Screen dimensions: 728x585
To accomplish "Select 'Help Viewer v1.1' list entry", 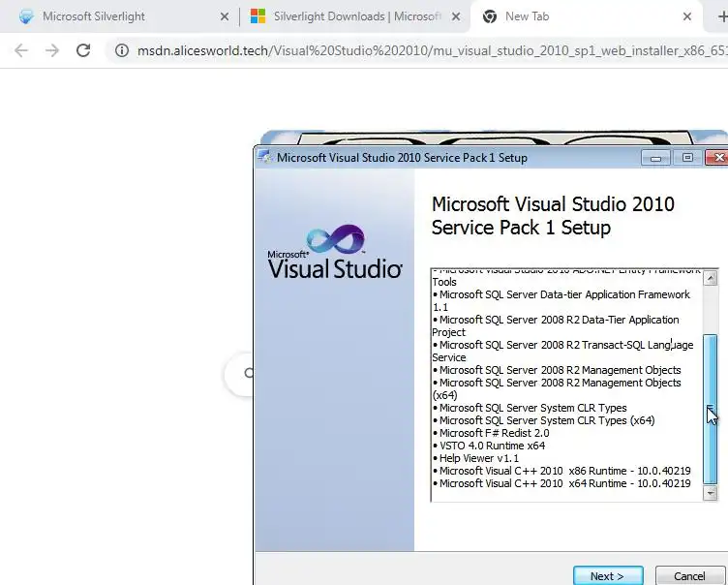I will 476,458.
